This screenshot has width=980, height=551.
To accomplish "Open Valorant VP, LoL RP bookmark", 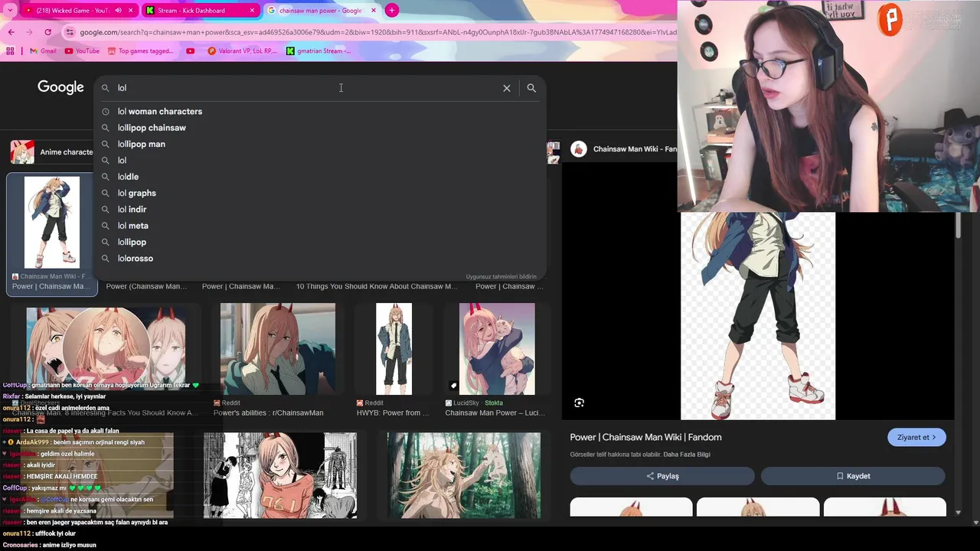I will (243, 51).
